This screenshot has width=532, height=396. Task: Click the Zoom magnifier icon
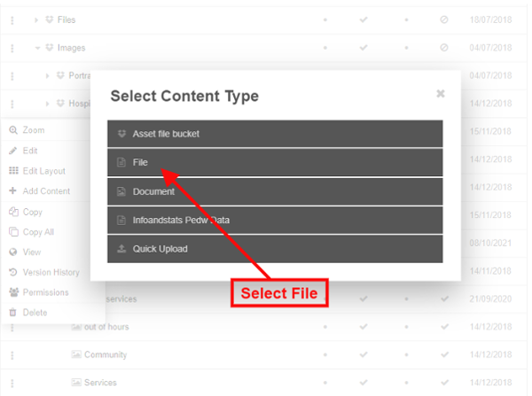(x=13, y=130)
